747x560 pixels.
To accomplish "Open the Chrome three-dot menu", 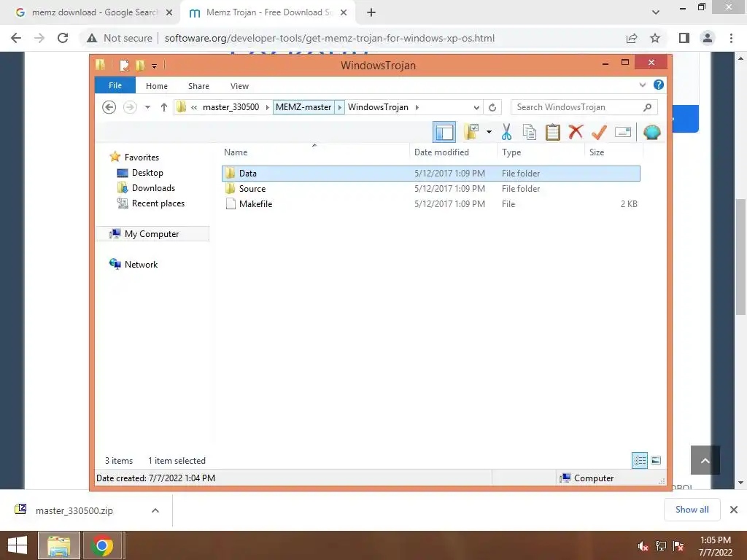I will pyautogui.click(x=731, y=38).
